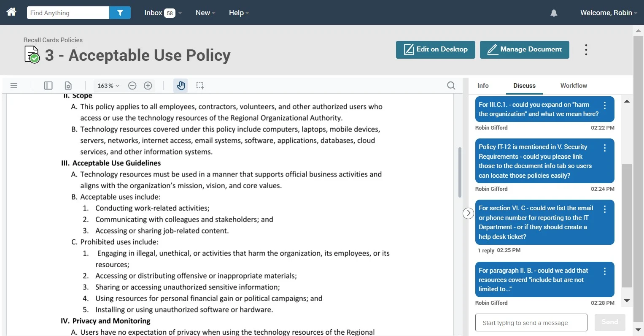
Task: Click the 02:24 PM comment timestamp
Action: pyautogui.click(x=603, y=189)
